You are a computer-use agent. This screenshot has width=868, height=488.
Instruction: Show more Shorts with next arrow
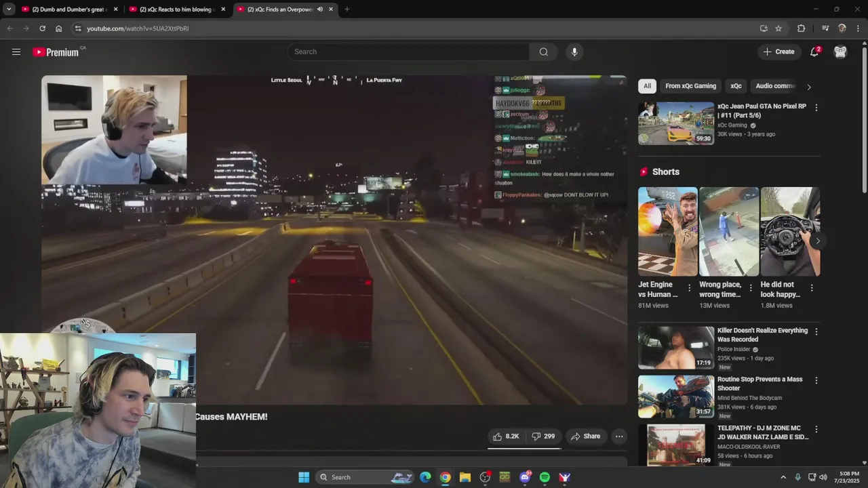(818, 241)
